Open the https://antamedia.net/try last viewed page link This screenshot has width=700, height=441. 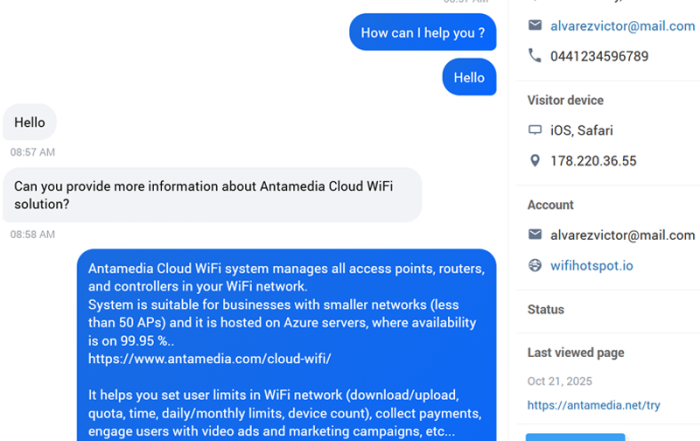coord(595,405)
